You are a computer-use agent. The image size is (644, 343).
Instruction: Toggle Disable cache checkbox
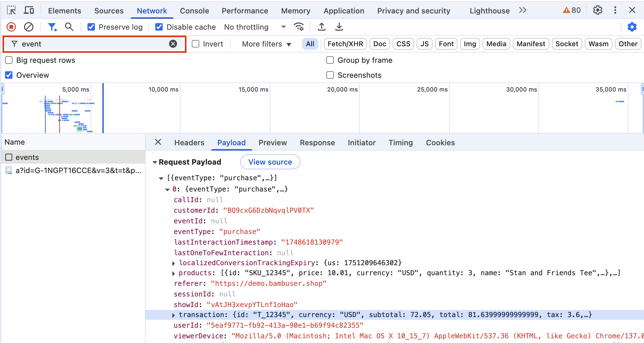(x=159, y=27)
